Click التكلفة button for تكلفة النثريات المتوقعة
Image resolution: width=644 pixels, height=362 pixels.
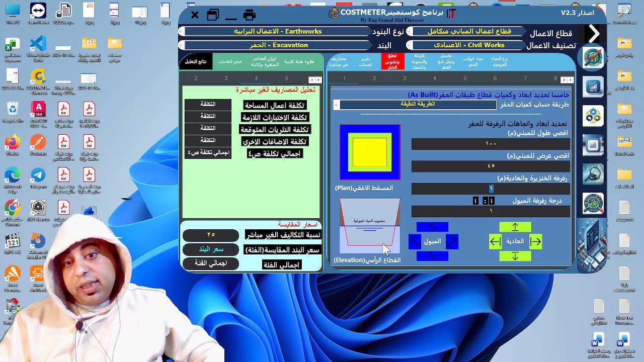click(x=208, y=128)
